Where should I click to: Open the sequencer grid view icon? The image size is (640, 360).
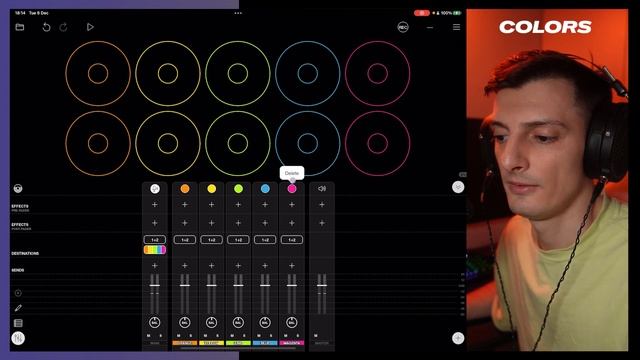pyautogui.click(x=18, y=323)
